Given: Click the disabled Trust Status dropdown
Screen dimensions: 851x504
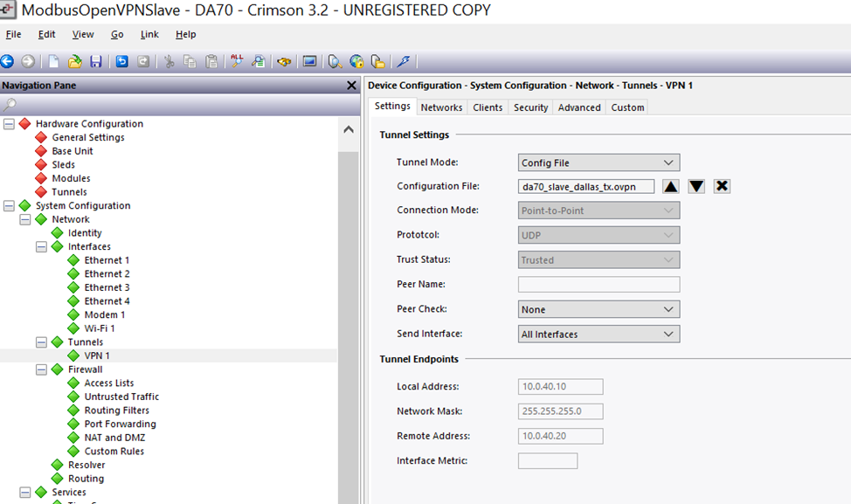Looking at the screenshot, I should [x=598, y=260].
